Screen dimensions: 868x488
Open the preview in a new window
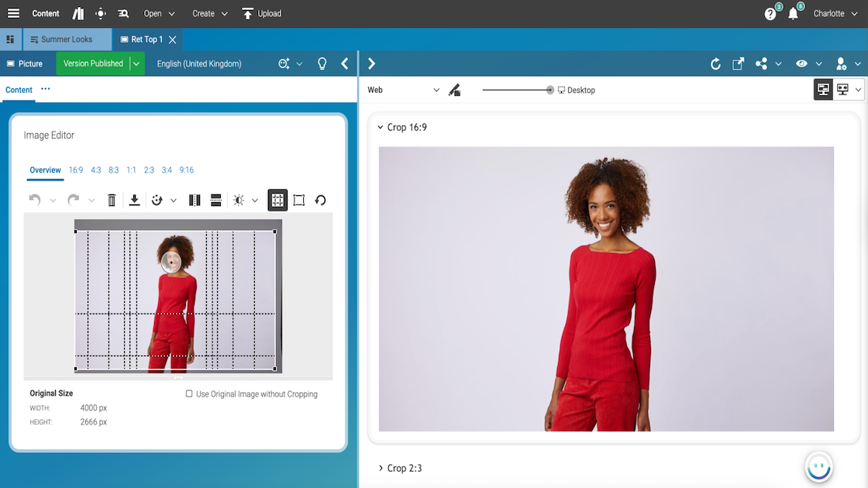[x=738, y=64]
